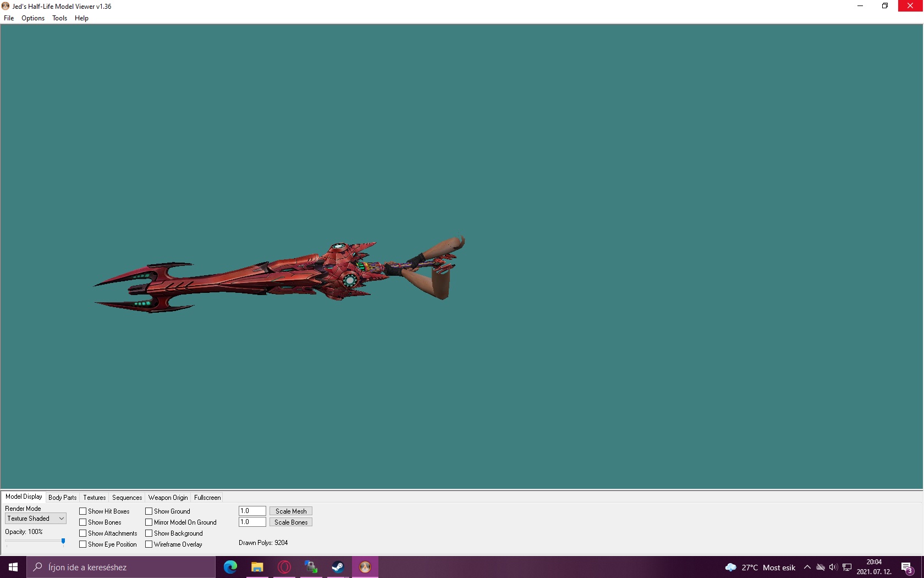924x578 pixels.
Task: Open the Windows Start menu
Action: 13,567
